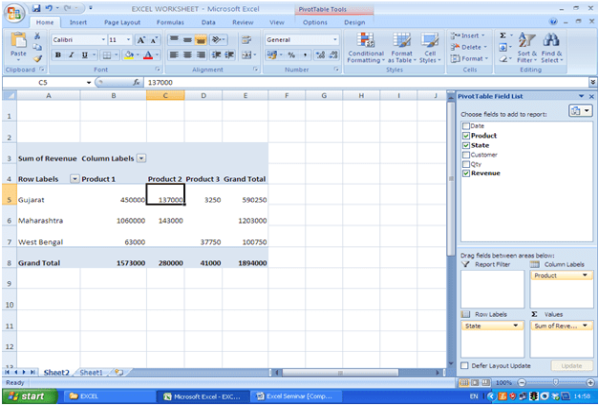Click the Office button logo

coord(12,11)
